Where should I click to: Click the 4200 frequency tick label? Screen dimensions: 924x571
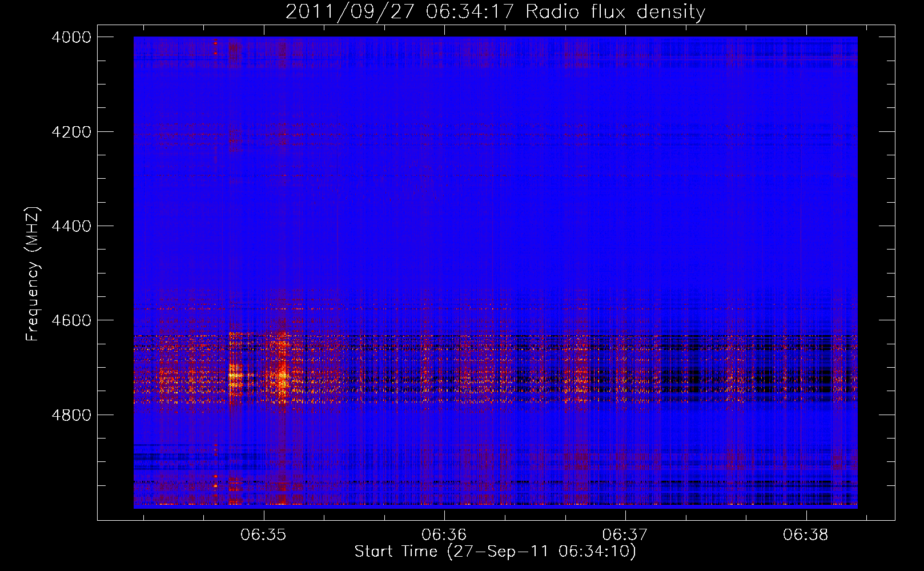tap(71, 132)
